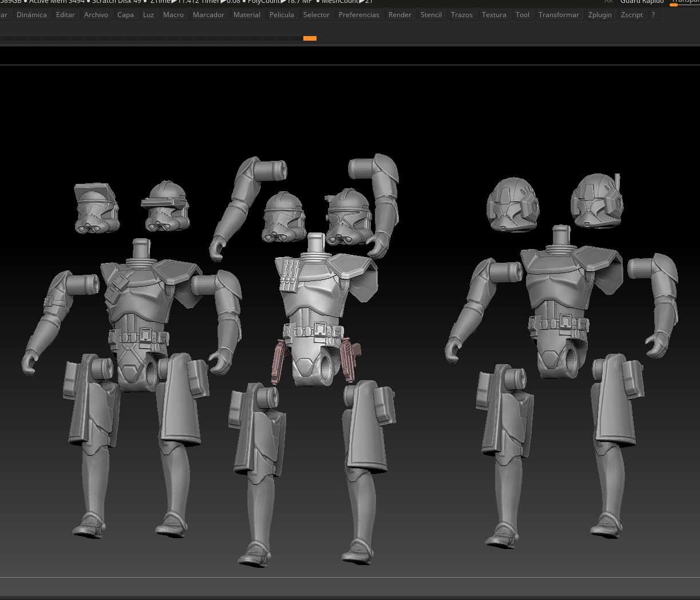
Task: Open the Trazos menu
Action: (x=461, y=14)
